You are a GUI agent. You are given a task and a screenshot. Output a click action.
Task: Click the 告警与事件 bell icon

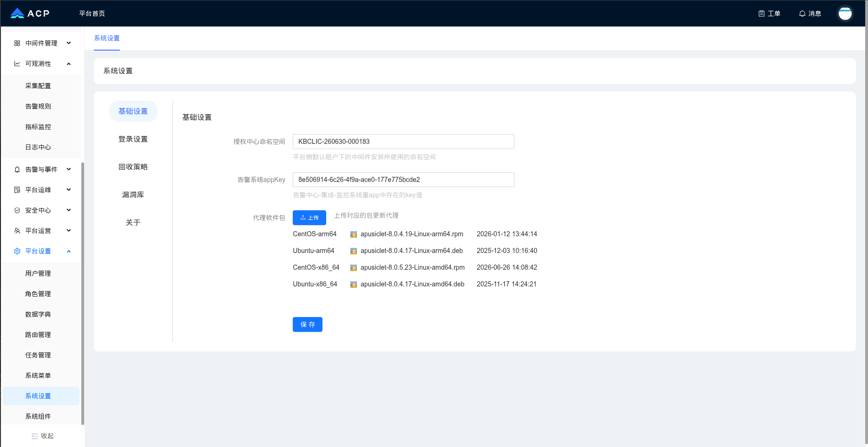click(x=17, y=169)
